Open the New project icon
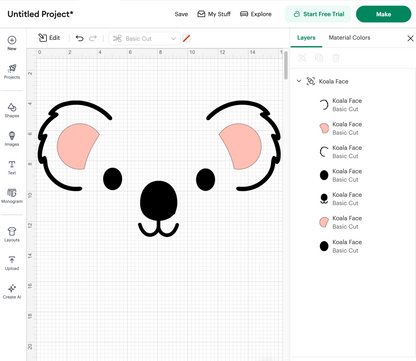The height and width of the screenshot is (361, 416). 12,43
